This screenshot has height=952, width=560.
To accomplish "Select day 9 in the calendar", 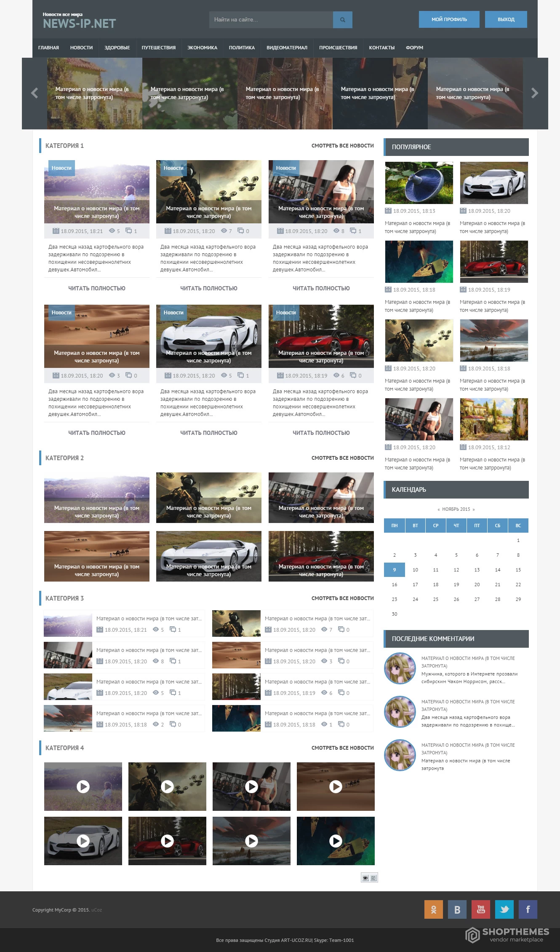I will 395,570.
